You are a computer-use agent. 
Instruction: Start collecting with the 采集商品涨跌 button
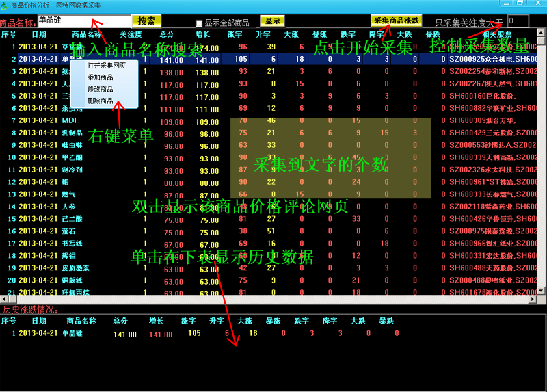(397, 21)
